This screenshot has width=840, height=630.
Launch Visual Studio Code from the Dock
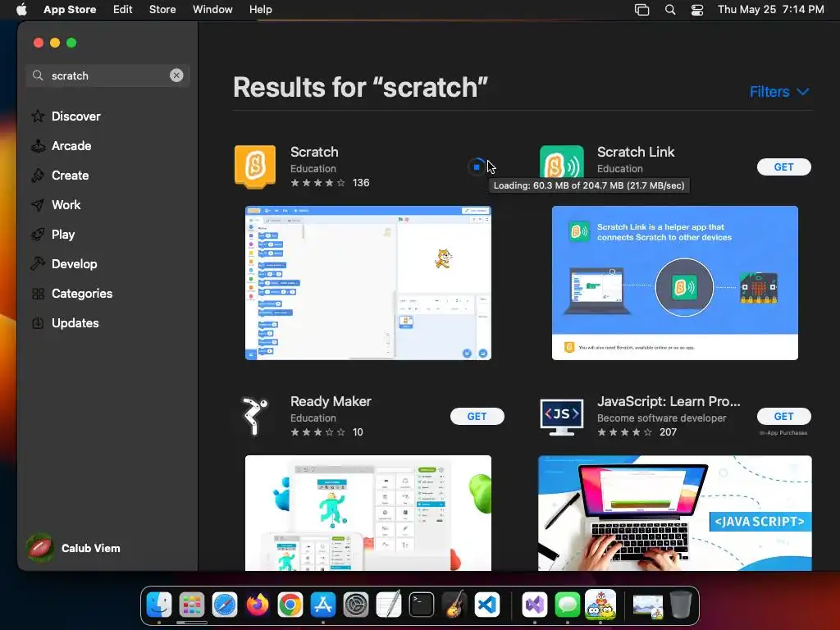tap(487, 605)
